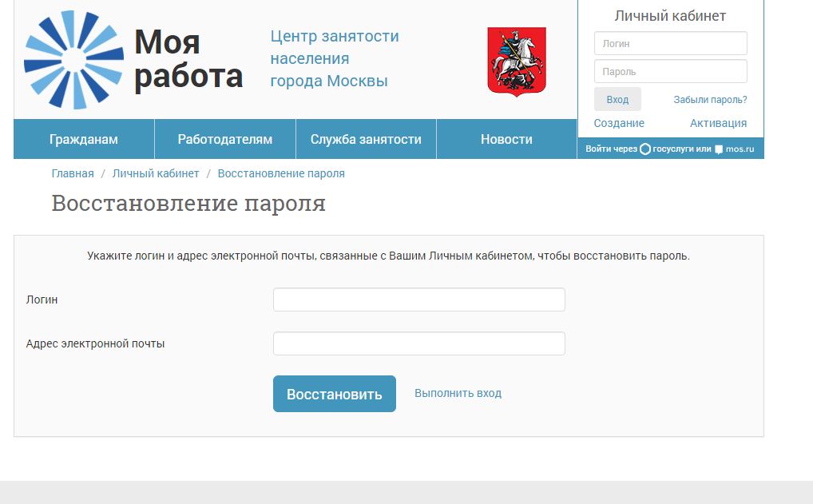Open the Работодателям menu
This screenshot has height=504, width=813.
[225, 139]
